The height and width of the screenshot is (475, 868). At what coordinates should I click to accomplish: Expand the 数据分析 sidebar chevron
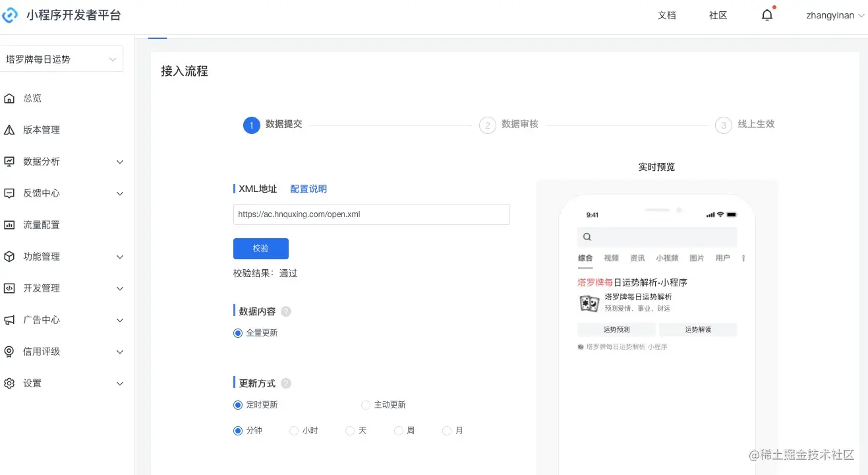click(120, 162)
